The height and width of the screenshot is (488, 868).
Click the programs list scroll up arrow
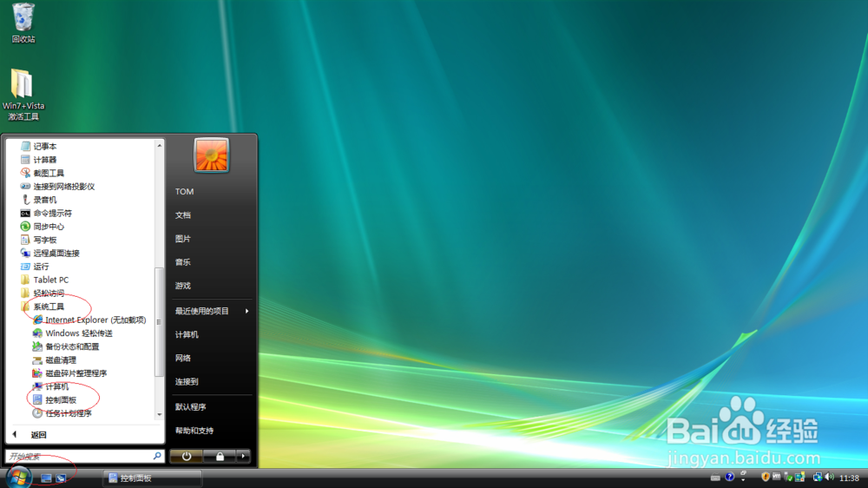[x=160, y=145]
